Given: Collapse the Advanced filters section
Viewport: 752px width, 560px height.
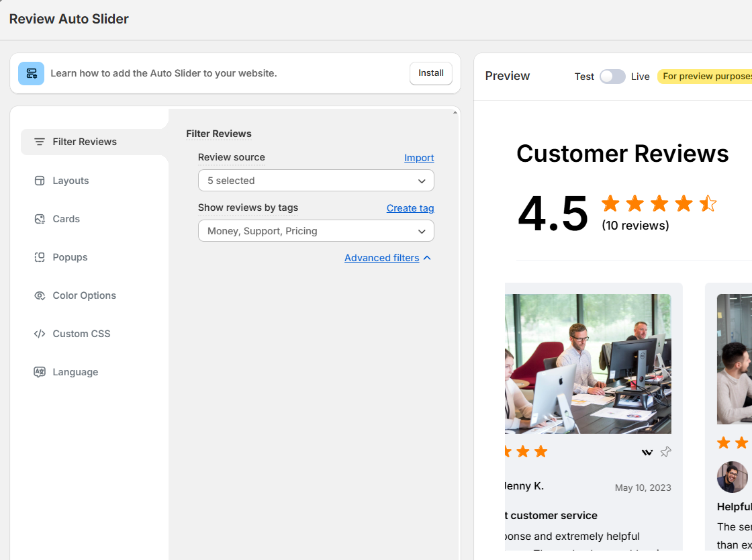Looking at the screenshot, I should [387, 258].
